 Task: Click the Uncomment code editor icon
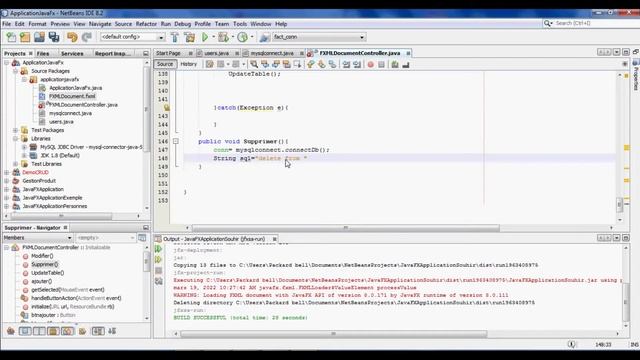406,64
